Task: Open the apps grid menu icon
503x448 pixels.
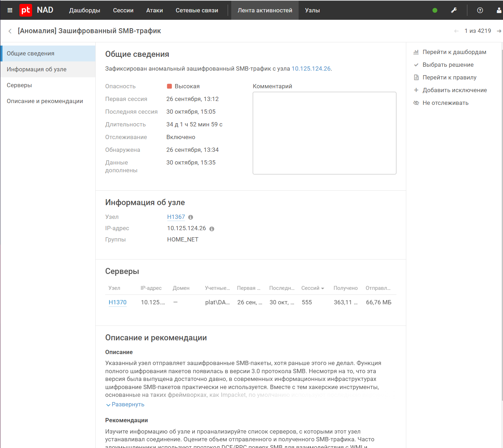Action: [x=10, y=10]
